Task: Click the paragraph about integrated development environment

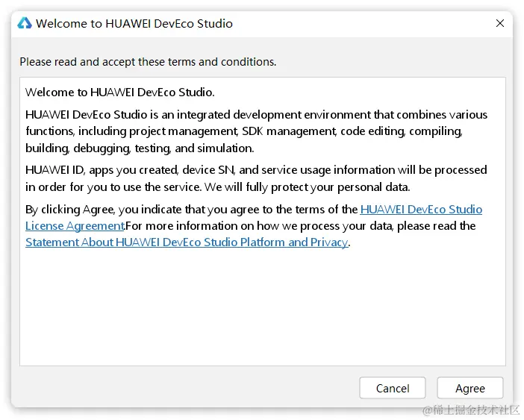Action: click(x=256, y=131)
